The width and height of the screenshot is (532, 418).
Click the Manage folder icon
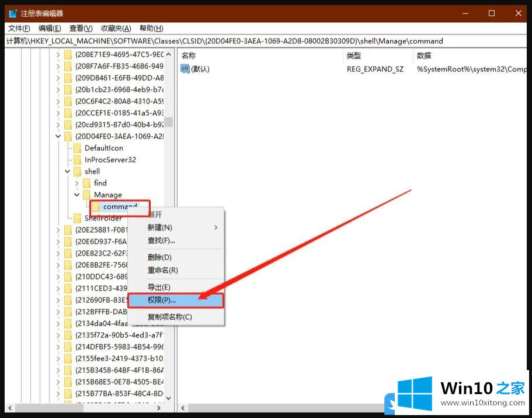[x=87, y=195]
